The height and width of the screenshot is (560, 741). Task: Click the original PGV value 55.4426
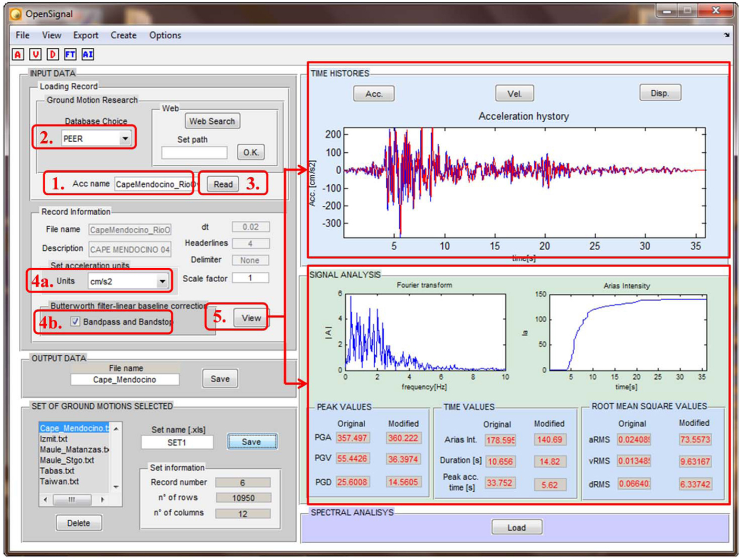352,459
